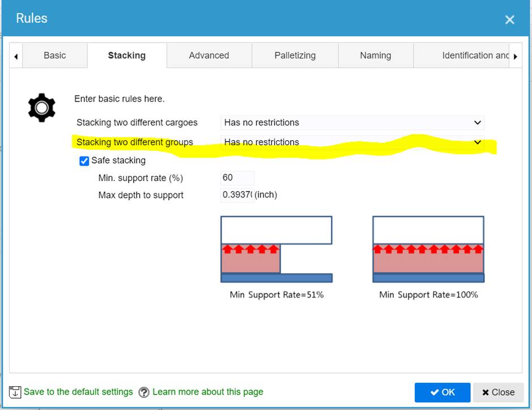Switch to the Basic tab
The image size is (532, 410).
coord(54,56)
